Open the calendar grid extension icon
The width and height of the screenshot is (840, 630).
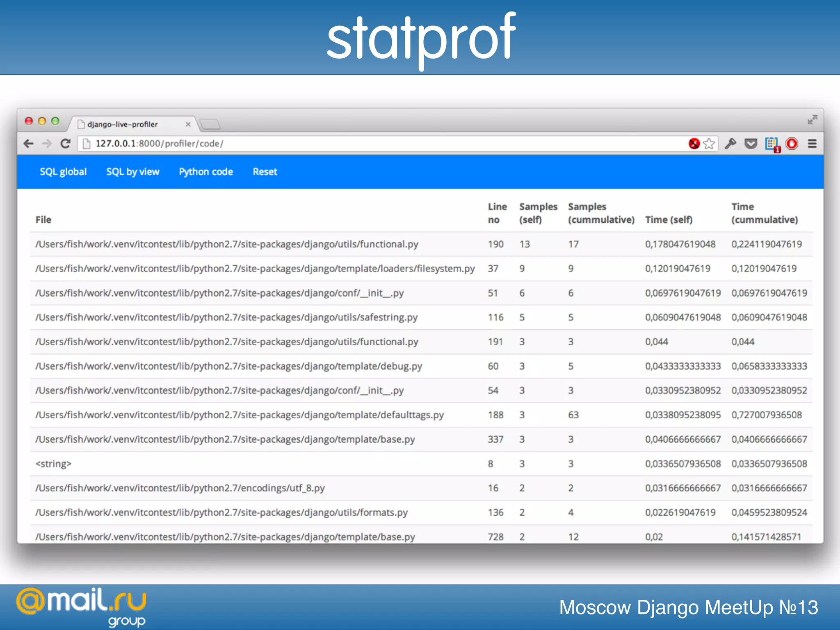772,144
